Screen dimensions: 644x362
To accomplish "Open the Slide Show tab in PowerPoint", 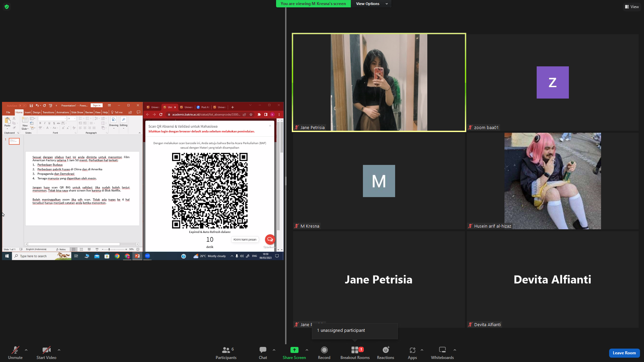I will 77,112.
